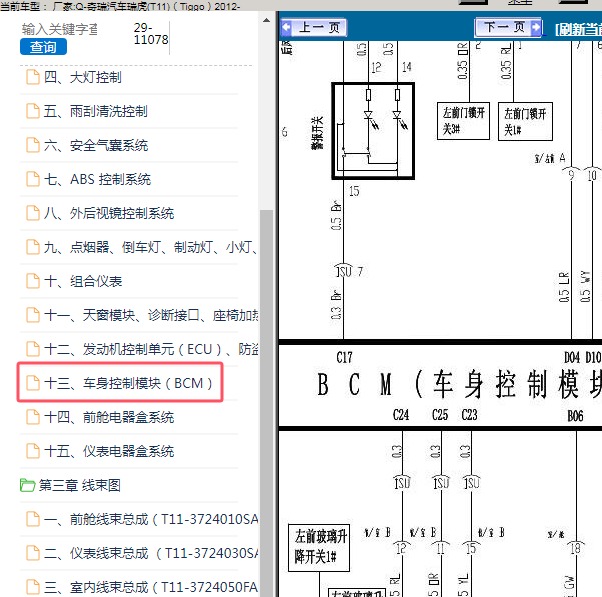Click document icon beside 四、大灯控制
Screen dimensions: 602x597
[x=33, y=77]
